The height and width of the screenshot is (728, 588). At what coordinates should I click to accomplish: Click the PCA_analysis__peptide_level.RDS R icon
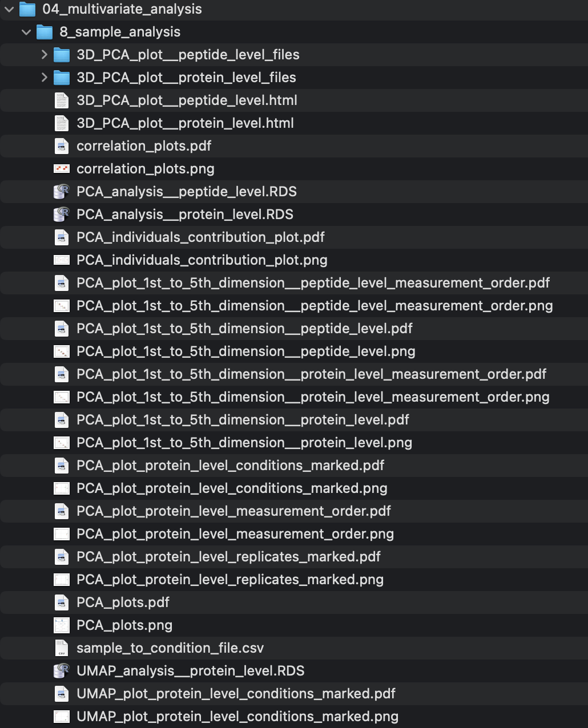[x=62, y=192]
